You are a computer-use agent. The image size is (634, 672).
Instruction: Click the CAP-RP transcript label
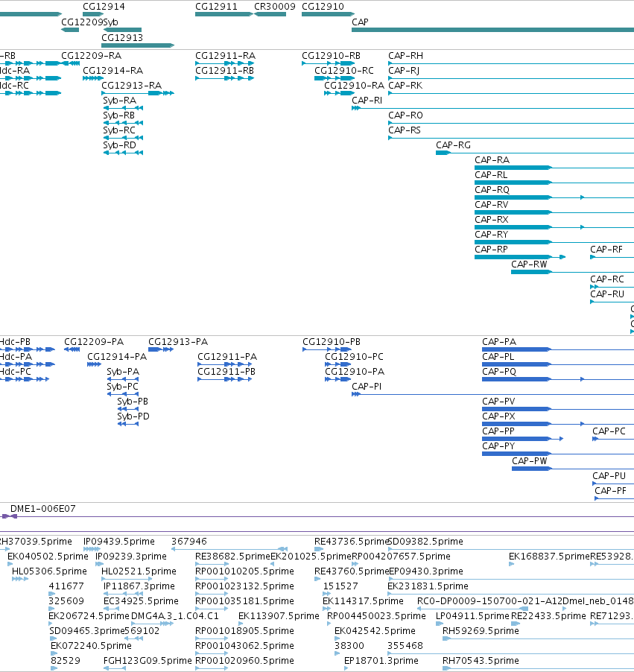tap(491, 249)
